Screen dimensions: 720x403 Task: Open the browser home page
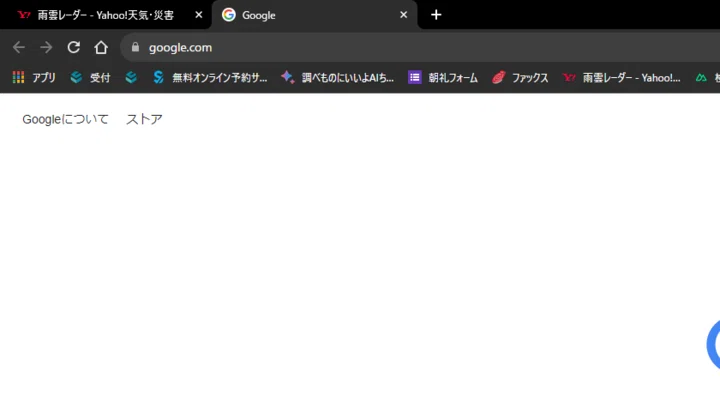point(101,47)
